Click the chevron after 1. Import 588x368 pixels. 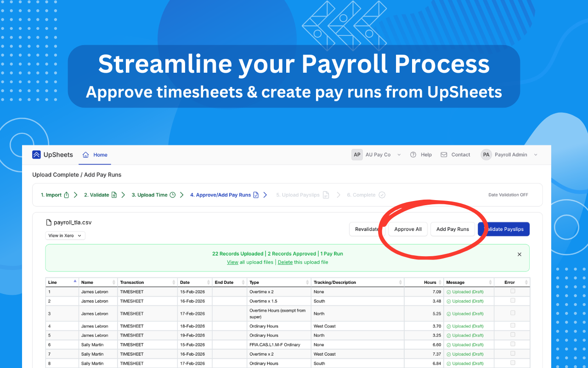(76, 195)
